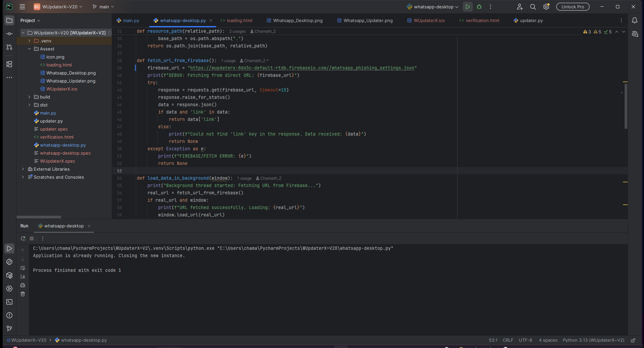Open the Project tool window icon

(x=9, y=20)
